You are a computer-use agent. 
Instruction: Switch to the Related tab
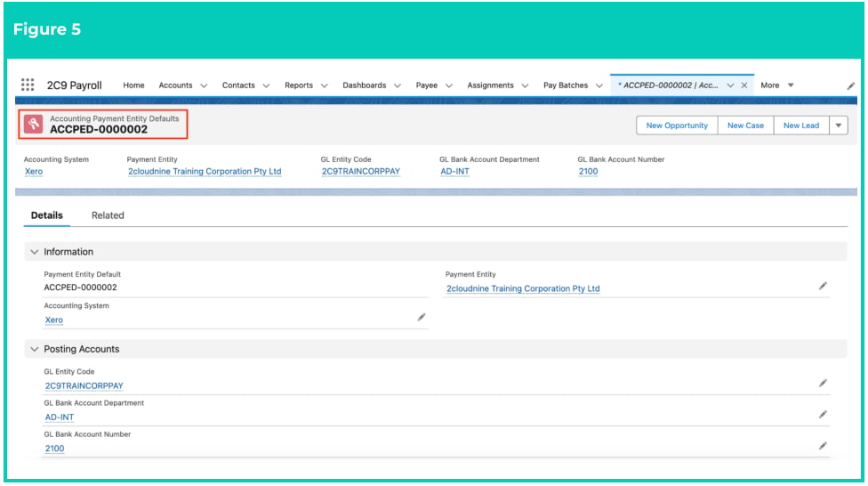tap(108, 215)
